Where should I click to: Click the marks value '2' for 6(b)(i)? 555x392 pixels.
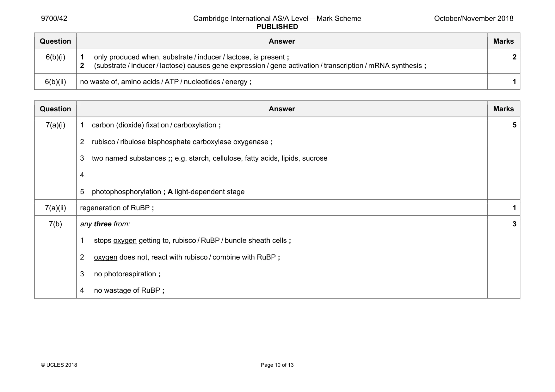pyautogui.click(x=514, y=57)
